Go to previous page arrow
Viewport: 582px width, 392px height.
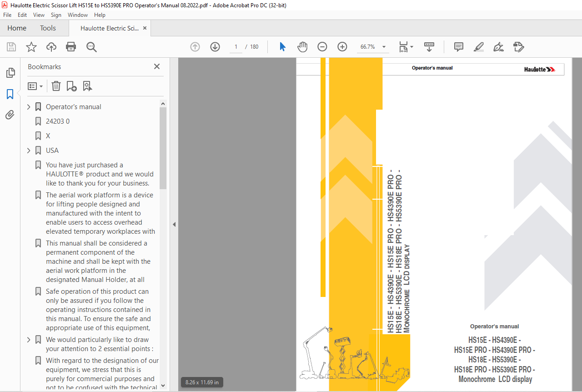point(195,47)
